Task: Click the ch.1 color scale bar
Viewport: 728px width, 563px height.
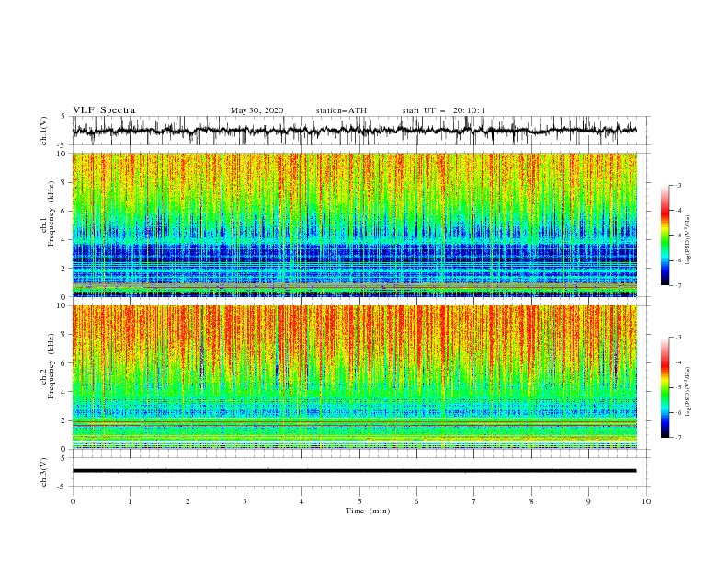Action: pyautogui.click(x=665, y=236)
